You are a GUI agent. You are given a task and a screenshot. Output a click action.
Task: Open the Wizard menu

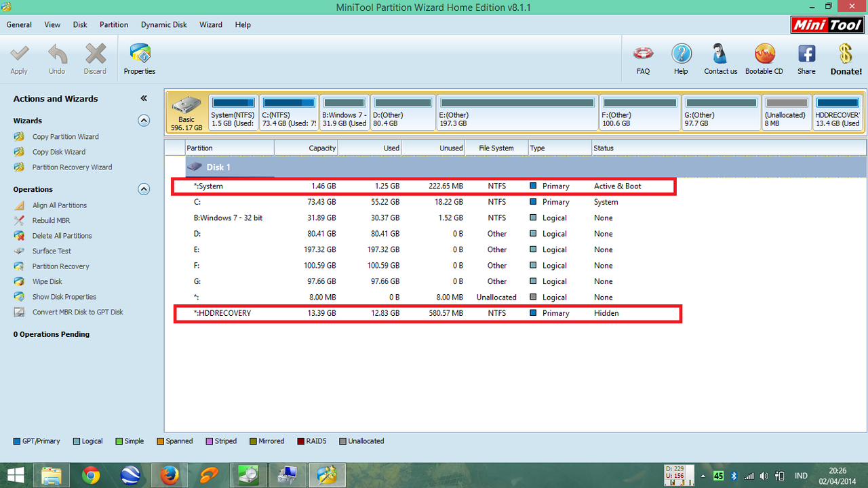[x=210, y=24]
